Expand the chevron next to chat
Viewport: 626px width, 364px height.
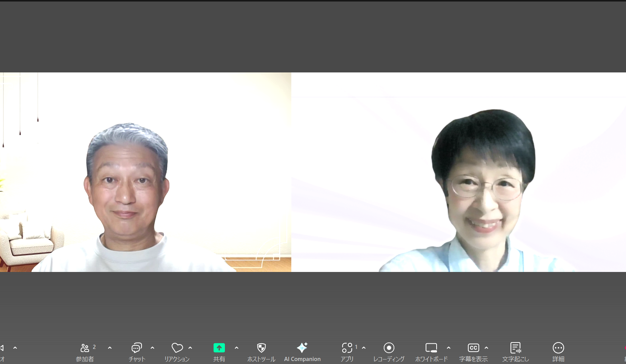pyautogui.click(x=152, y=348)
